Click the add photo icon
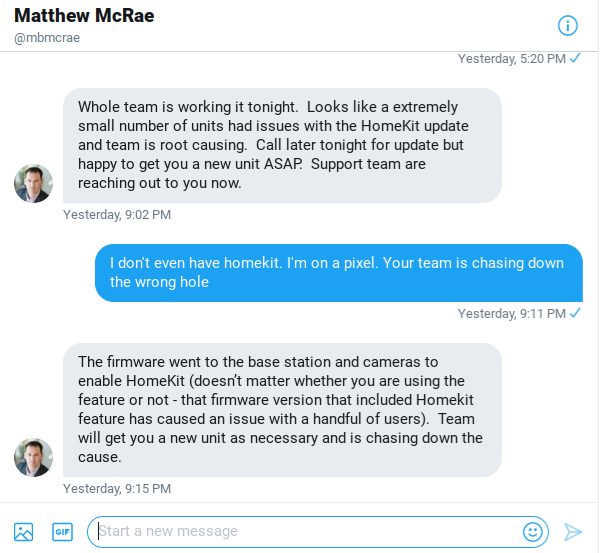 tap(23, 532)
